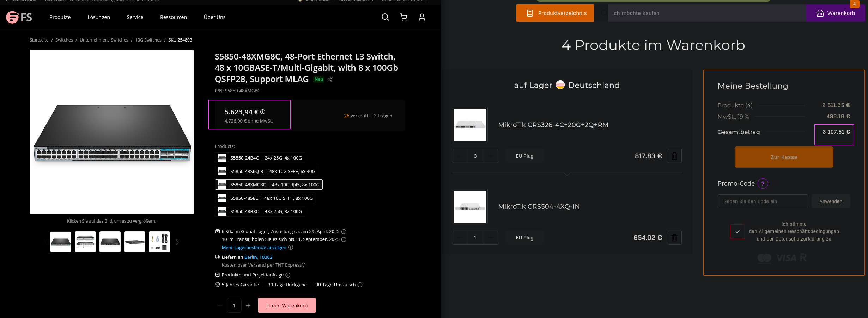Open the Über Uns menu
The width and height of the screenshot is (868, 318).
tap(214, 17)
